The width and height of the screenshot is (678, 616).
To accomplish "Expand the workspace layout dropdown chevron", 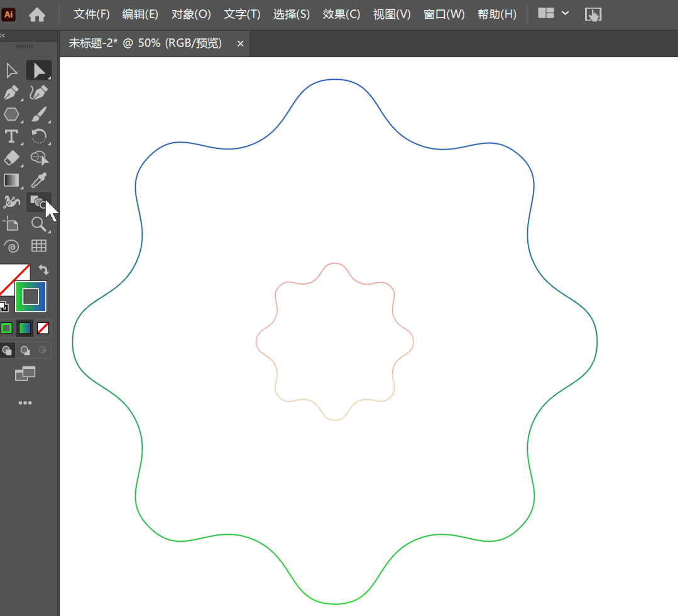I will (565, 13).
